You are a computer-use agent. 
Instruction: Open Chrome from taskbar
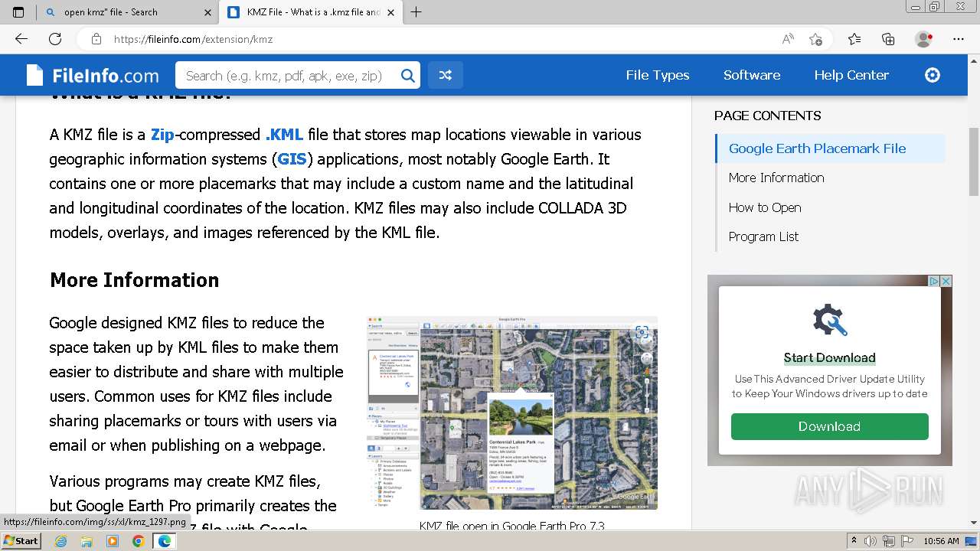tap(138, 541)
